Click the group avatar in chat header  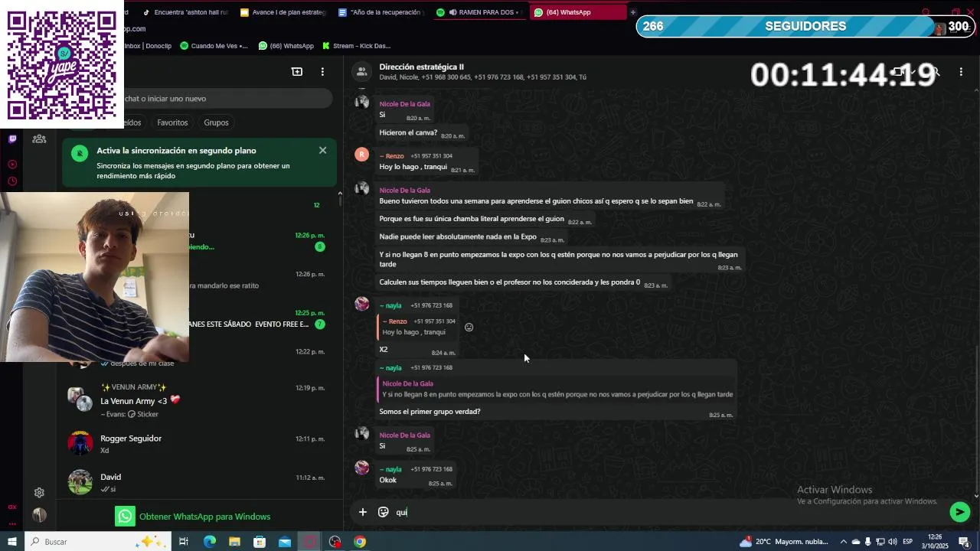361,72
